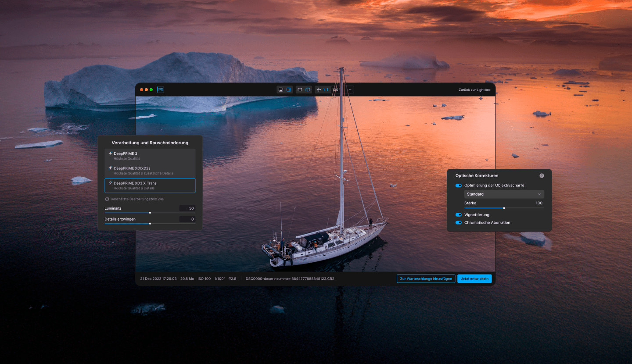Click the Details erzwingen value field

tap(187, 219)
